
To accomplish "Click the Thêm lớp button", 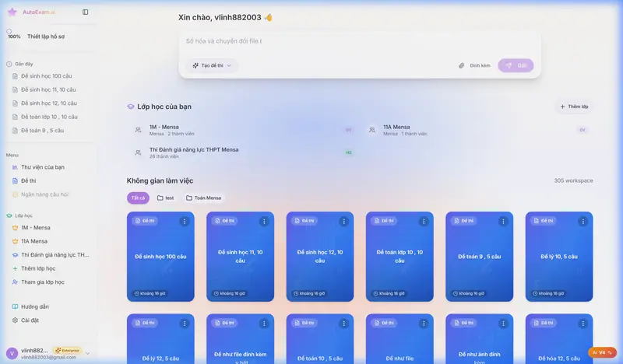I will 574,107.
